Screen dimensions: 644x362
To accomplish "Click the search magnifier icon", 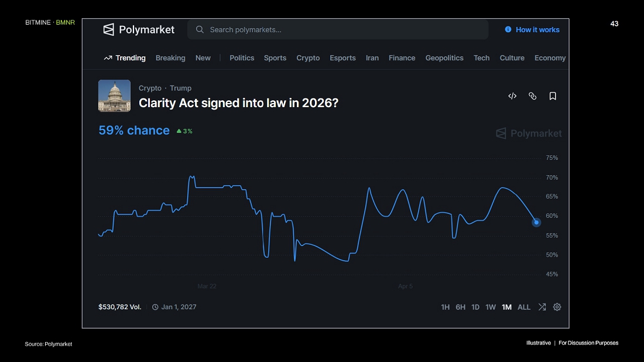I will 200,29.
